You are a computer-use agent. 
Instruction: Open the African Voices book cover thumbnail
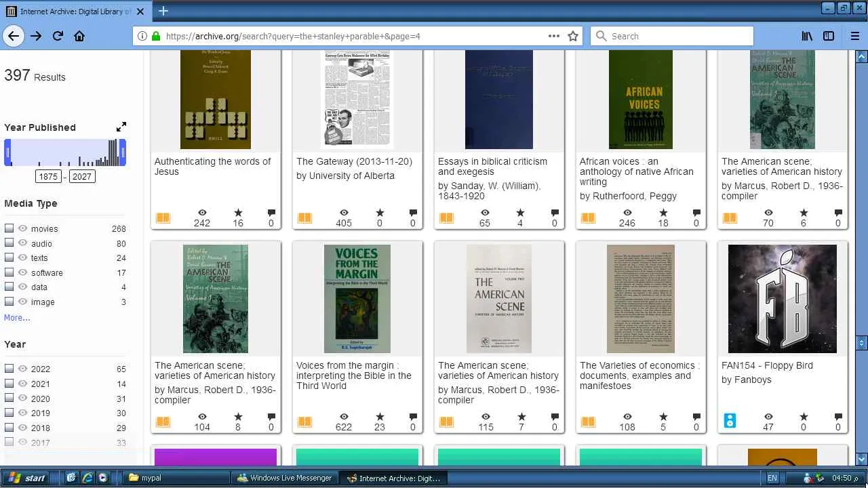(641, 100)
